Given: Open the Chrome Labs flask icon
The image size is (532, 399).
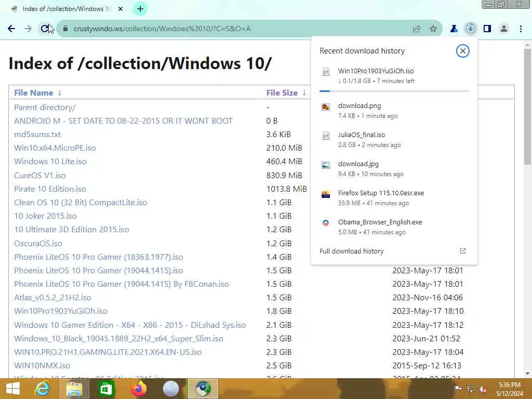Looking at the screenshot, I should pyautogui.click(x=454, y=29).
